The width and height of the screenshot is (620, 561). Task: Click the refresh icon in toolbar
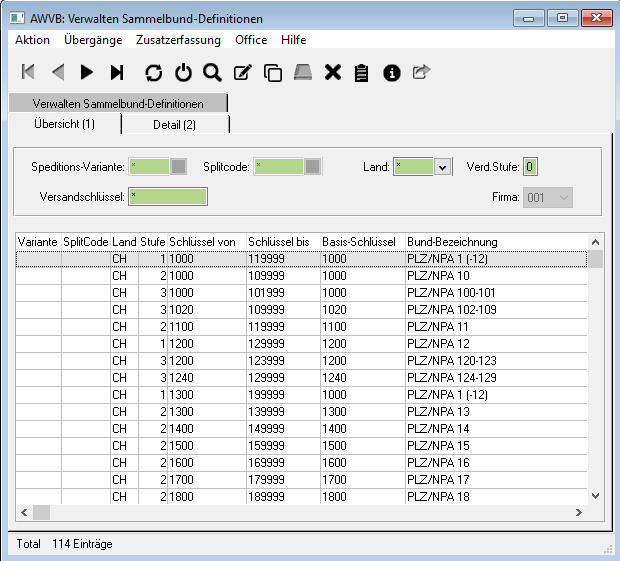click(x=153, y=72)
